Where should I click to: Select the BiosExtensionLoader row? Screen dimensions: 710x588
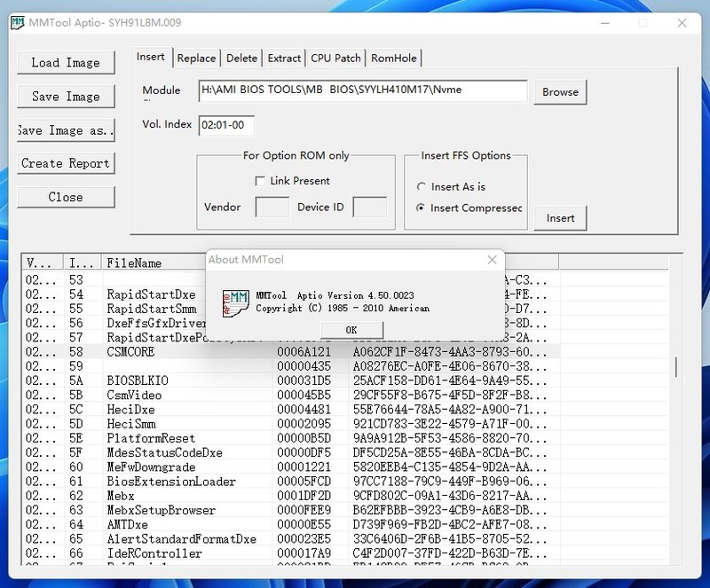point(291,482)
